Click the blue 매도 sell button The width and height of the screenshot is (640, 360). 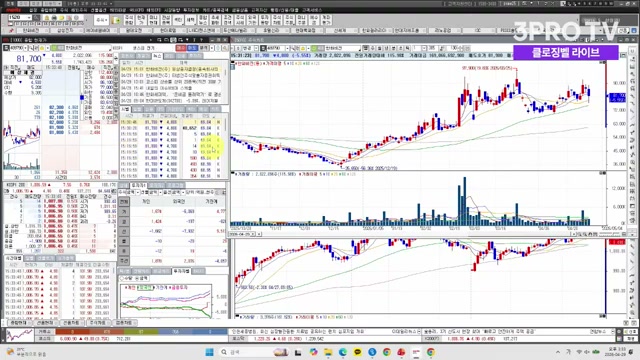(x=192, y=48)
